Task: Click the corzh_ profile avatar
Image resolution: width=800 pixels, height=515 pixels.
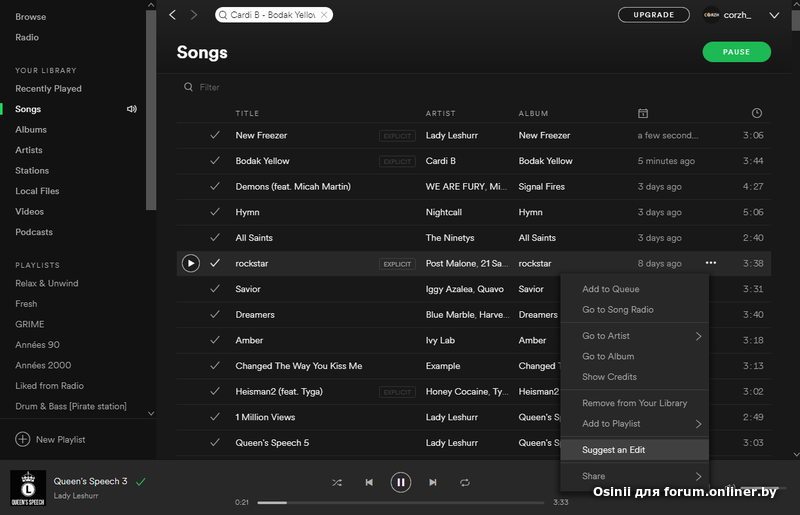Action: 711,15
